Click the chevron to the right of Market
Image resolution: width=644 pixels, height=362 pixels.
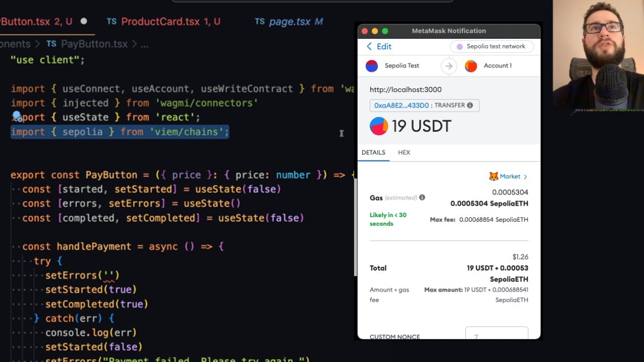click(x=525, y=176)
